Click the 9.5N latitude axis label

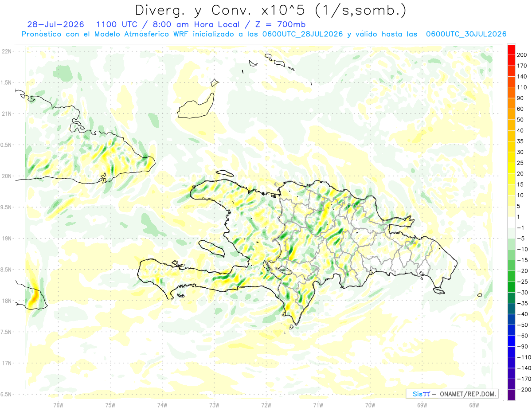coord(7,207)
